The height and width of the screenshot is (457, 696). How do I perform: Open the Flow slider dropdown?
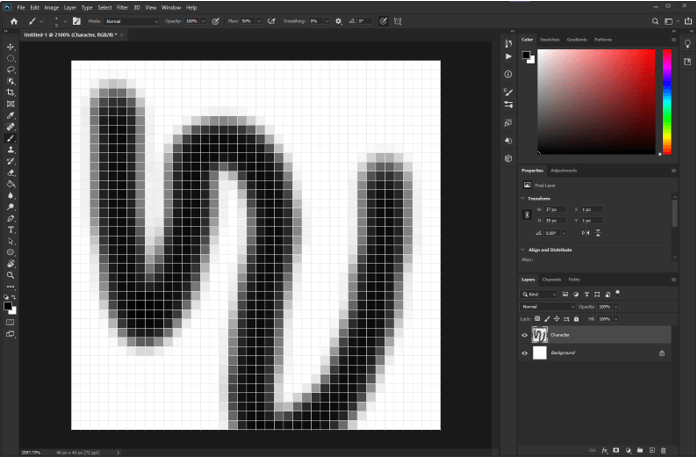(x=259, y=21)
